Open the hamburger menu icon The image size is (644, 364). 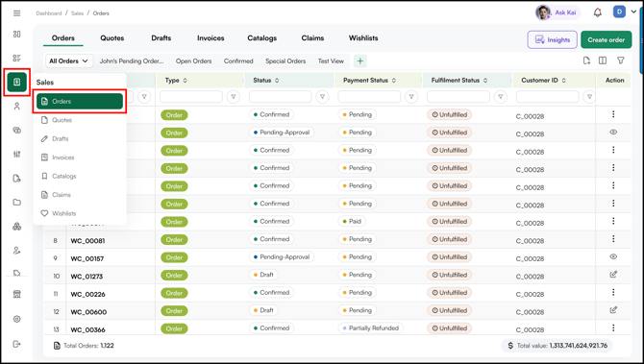(x=17, y=13)
